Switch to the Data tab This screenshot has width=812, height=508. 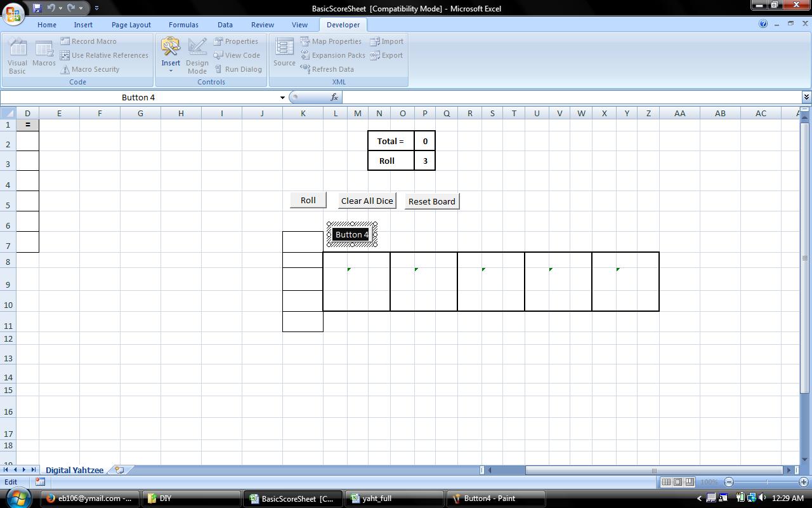(225, 25)
